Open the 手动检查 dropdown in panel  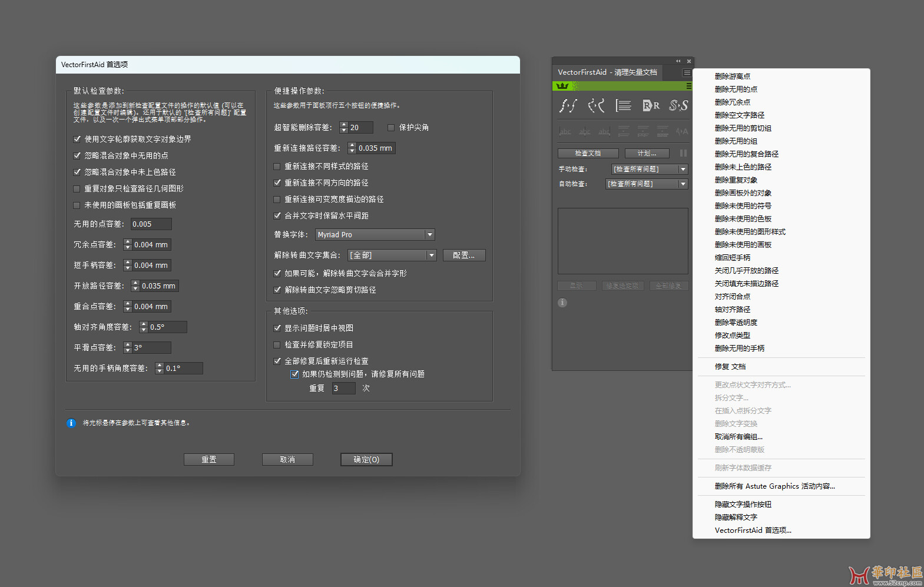(x=650, y=169)
